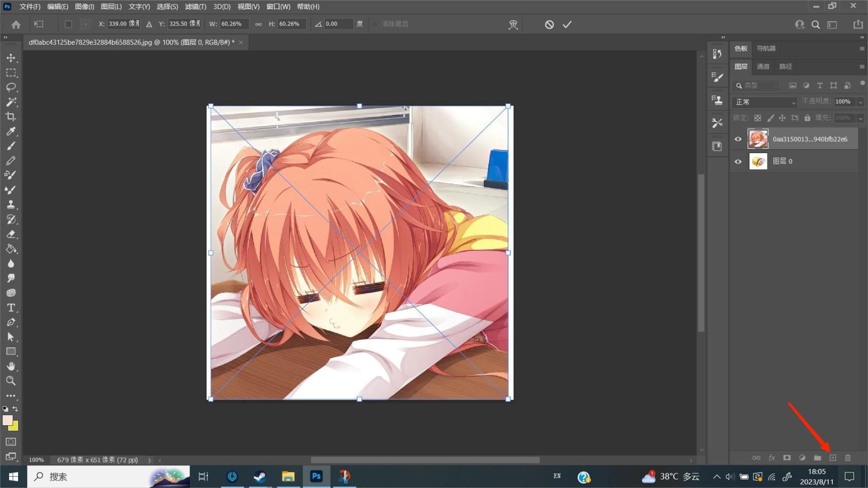
Task: Toggle Quick Mask mode
Action: 11,442
